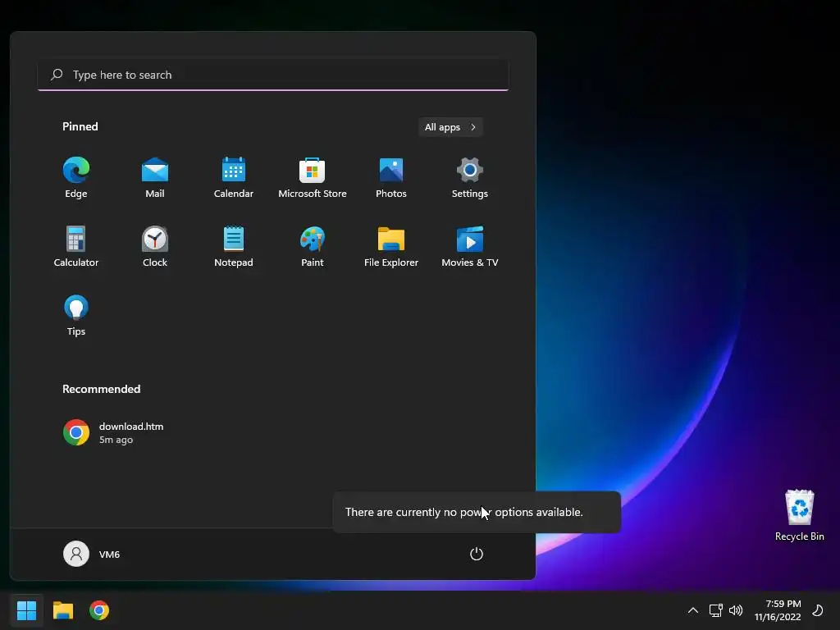Launch the Photos app
The image size is (840, 630).
coord(391,178)
